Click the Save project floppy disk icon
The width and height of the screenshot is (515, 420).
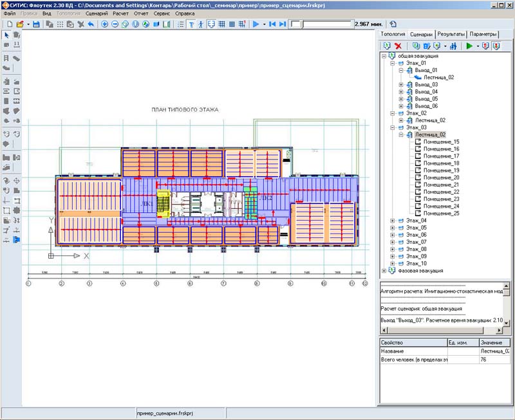click(x=36, y=24)
